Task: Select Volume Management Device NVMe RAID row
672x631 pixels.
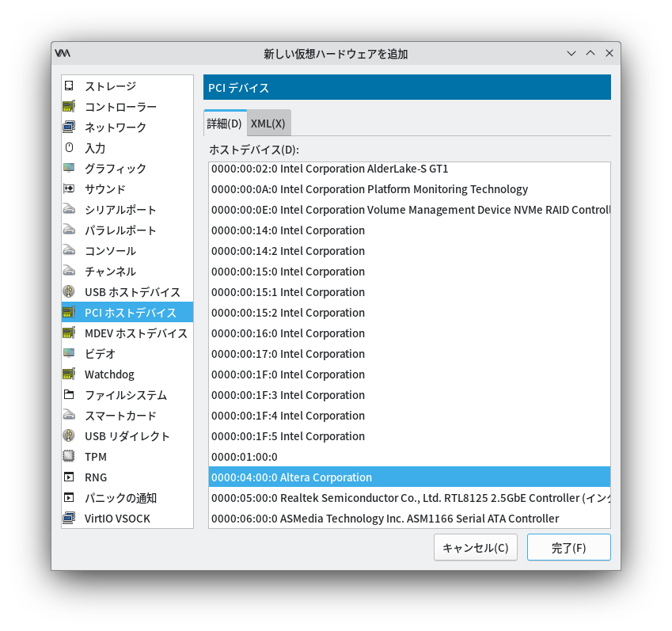Action: pyautogui.click(x=409, y=210)
